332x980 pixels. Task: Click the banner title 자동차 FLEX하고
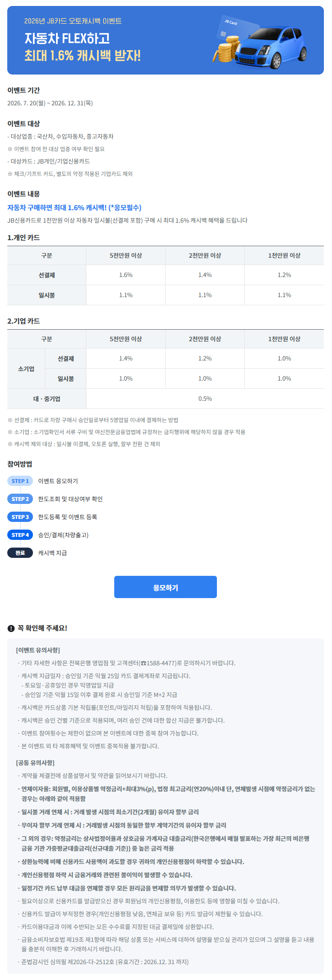67,39
